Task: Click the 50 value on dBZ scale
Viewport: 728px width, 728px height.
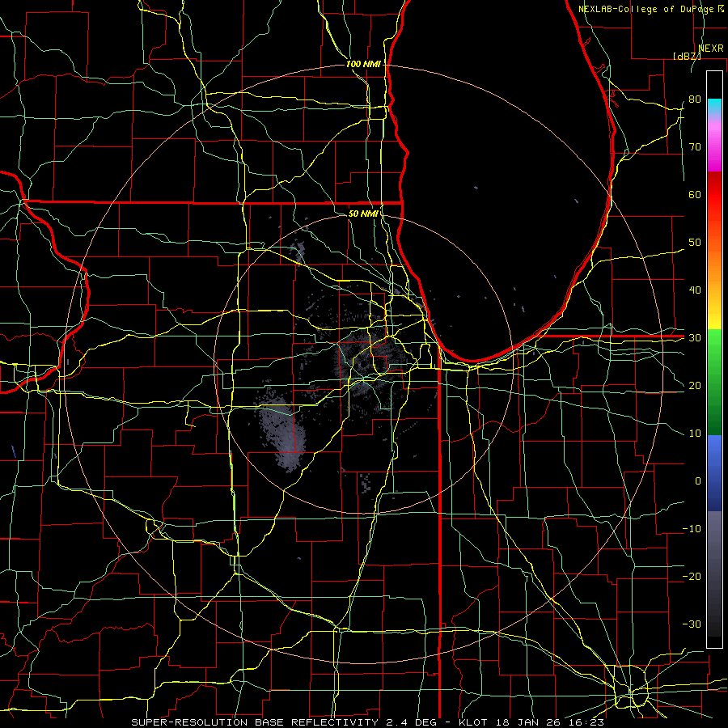Action: 695,243
